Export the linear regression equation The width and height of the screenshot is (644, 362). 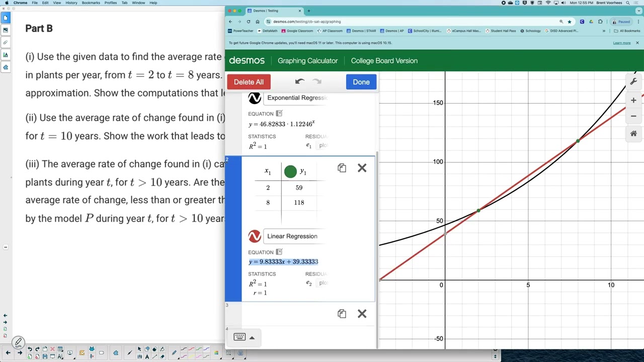click(x=279, y=252)
